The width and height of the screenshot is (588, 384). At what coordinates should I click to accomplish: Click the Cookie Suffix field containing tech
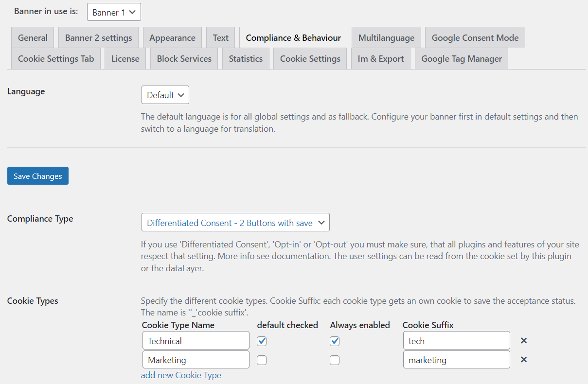click(456, 341)
